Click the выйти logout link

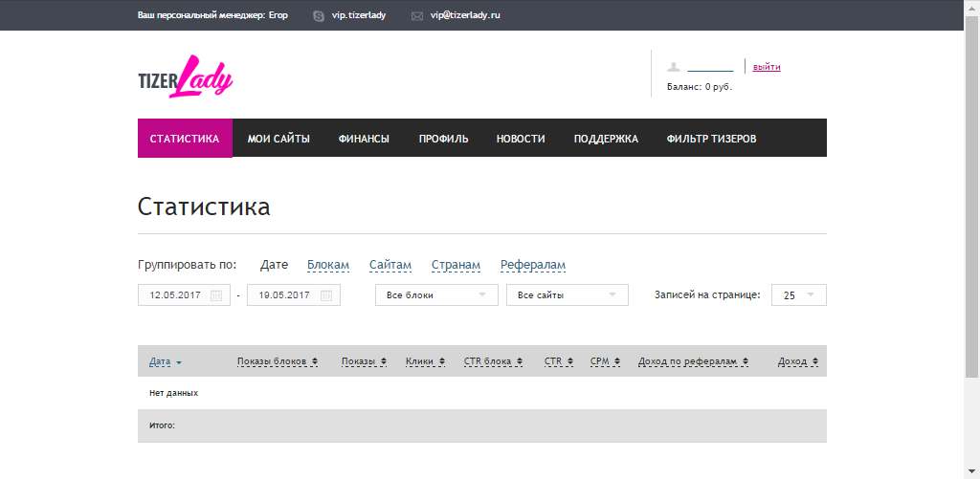767,67
